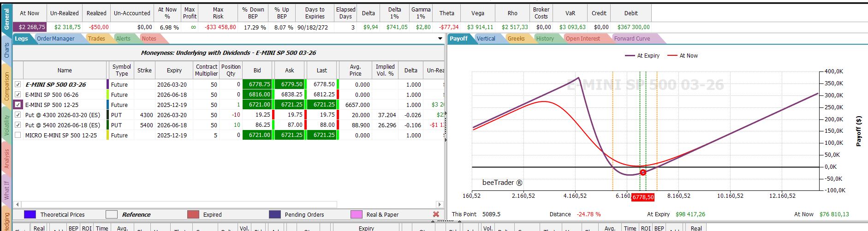Click the Days to Expiries value 90/182/272
Screen dimensions: 868x231
[x=315, y=27]
